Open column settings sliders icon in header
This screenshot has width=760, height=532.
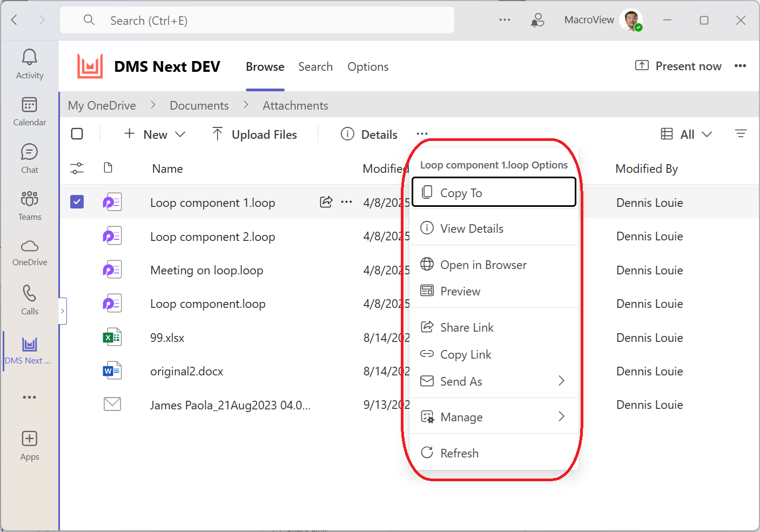coord(77,169)
